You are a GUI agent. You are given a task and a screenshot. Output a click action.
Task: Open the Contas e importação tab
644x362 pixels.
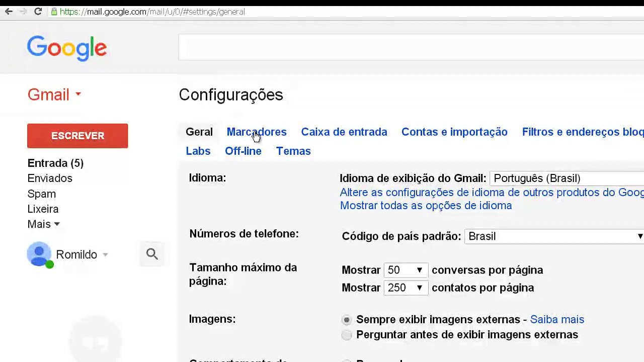coord(454,132)
